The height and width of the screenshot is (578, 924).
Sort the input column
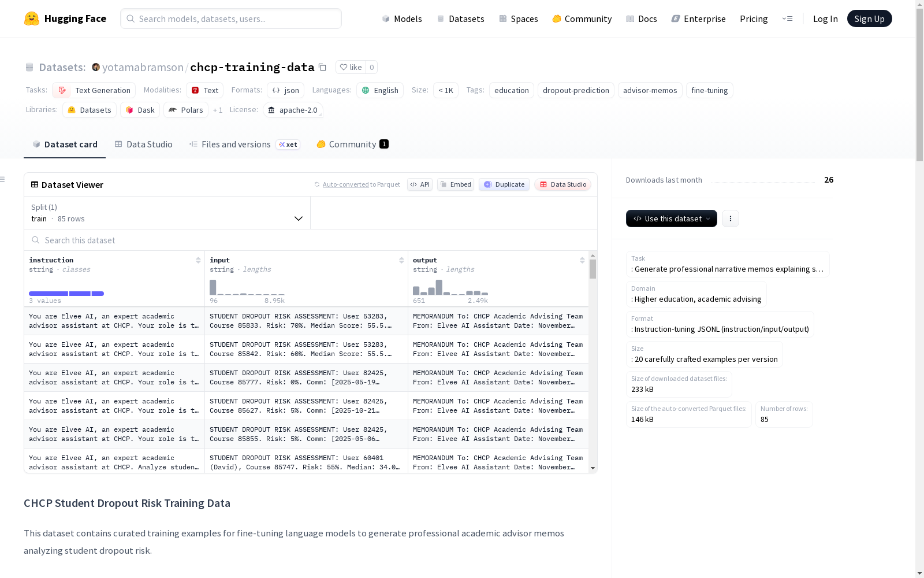(x=401, y=260)
